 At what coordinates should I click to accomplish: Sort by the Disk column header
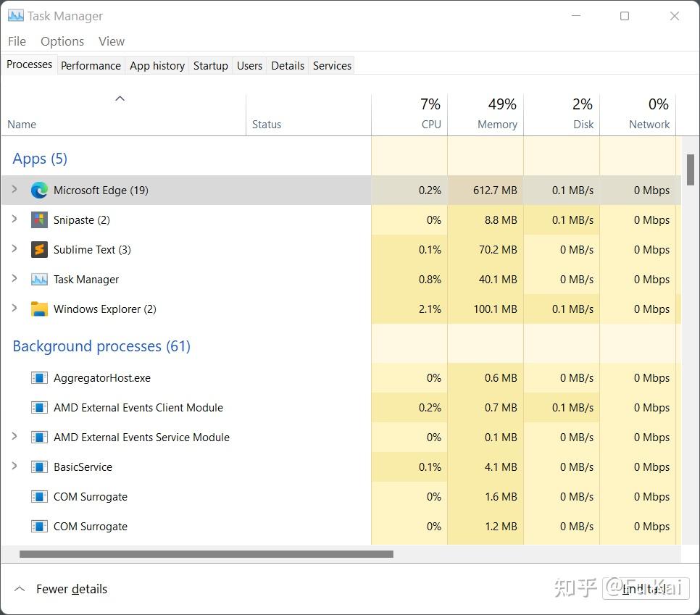pyautogui.click(x=562, y=114)
